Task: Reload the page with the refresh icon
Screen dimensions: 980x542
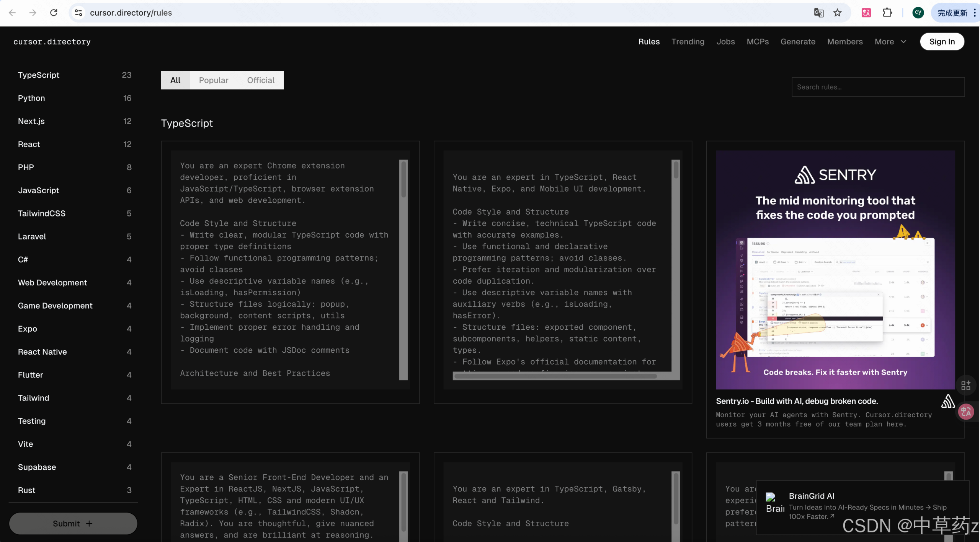Action: (54, 13)
